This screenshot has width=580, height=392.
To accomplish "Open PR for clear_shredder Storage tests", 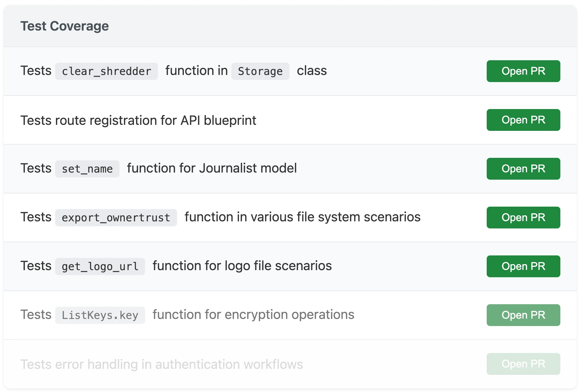I will coord(523,71).
